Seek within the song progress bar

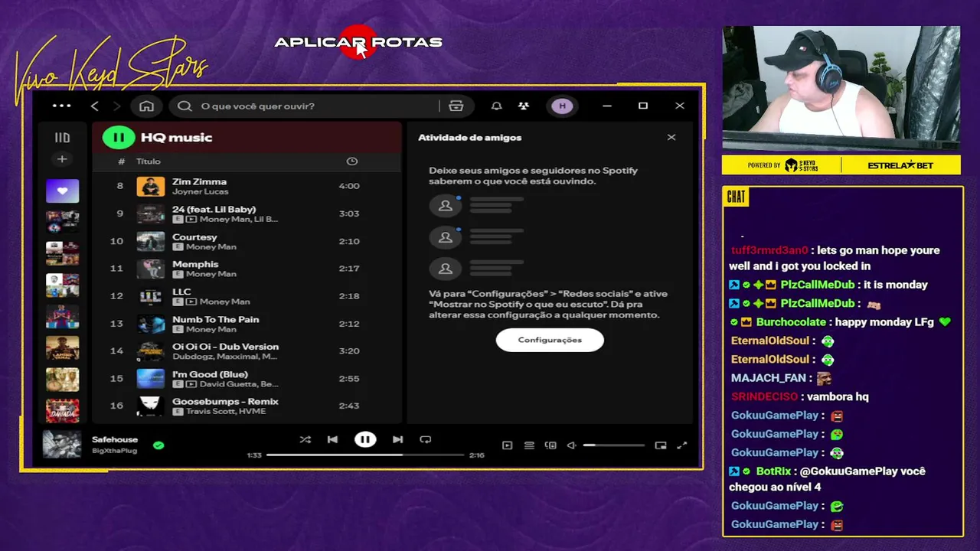tap(365, 455)
